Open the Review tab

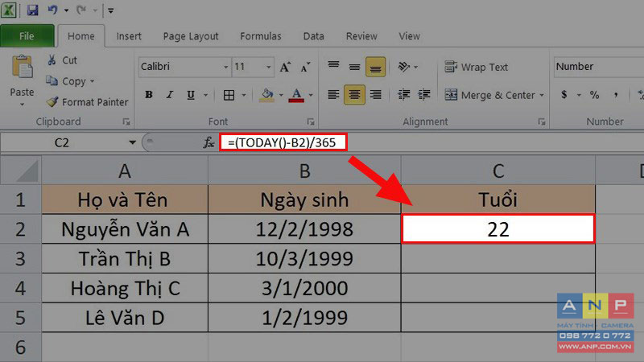361,36
